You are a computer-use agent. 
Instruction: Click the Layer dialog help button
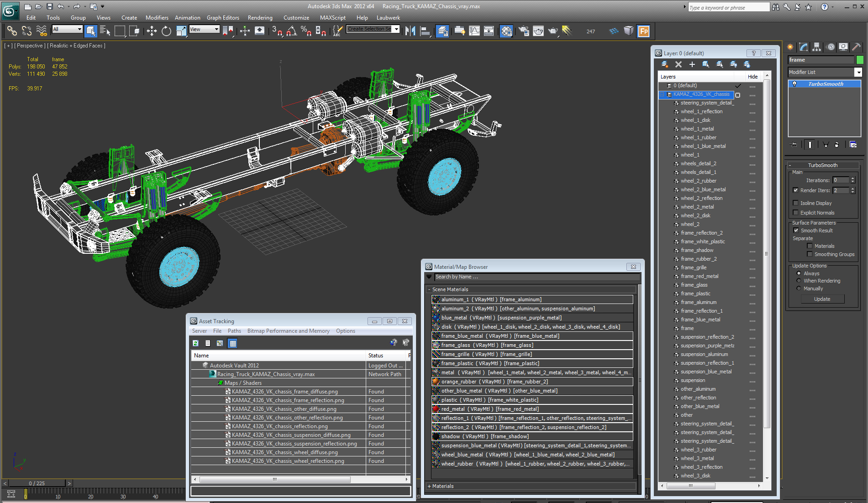click(x=753, y=53)
